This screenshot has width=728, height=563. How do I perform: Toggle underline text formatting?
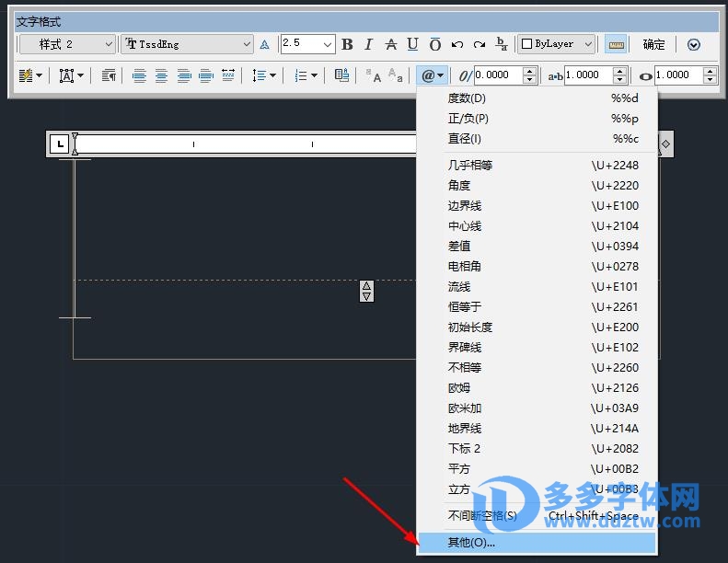click(x=412, y=44)
